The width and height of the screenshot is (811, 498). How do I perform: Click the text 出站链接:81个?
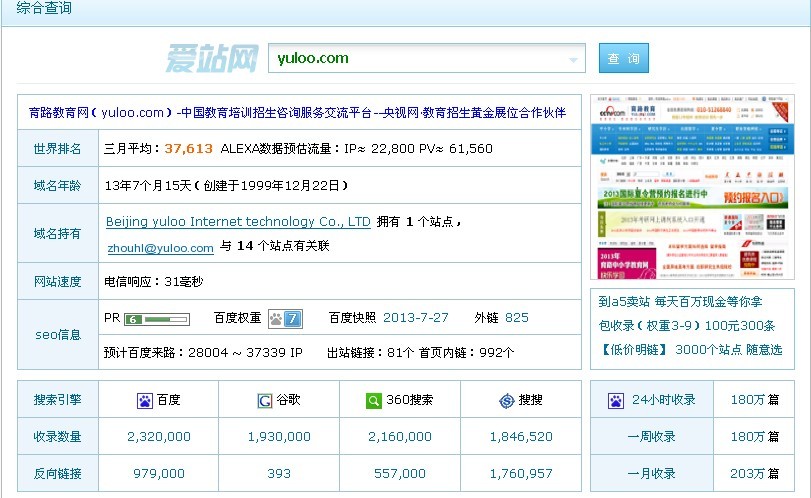(370, 353)
